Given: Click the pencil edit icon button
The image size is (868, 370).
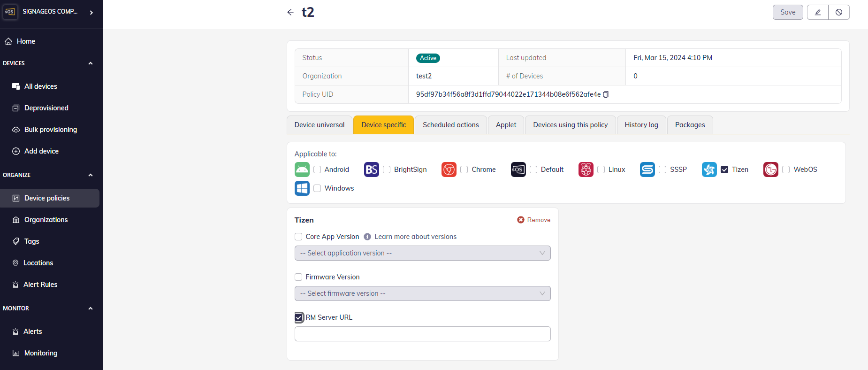Looking at the screenshot, I should (x=817, y=12).
